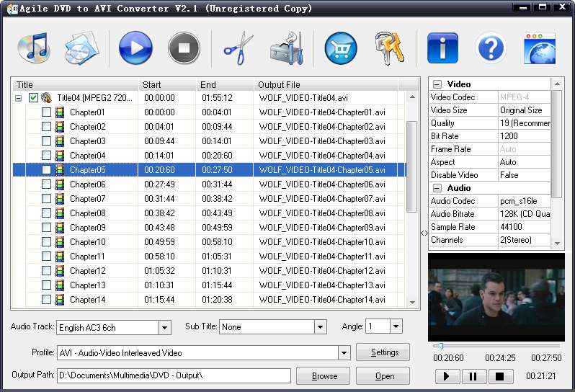
Task: Check the Chapter05 checkbox
Action: coord(46,170)
